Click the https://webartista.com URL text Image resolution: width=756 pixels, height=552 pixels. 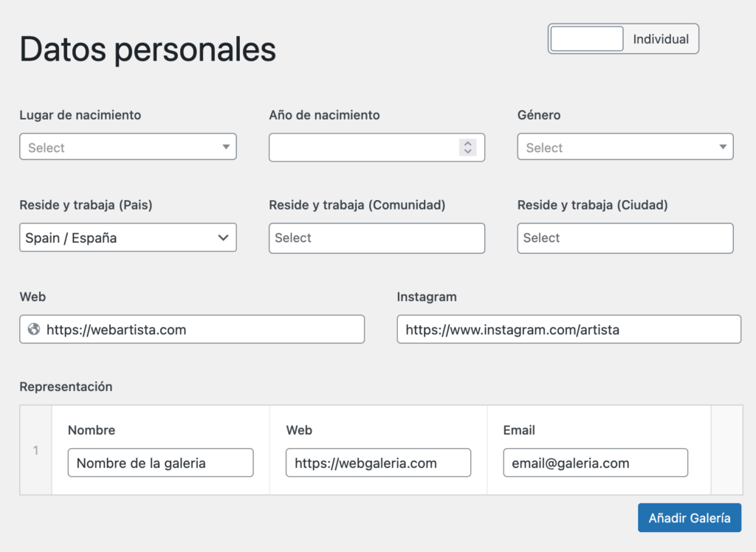click(116, 330)
